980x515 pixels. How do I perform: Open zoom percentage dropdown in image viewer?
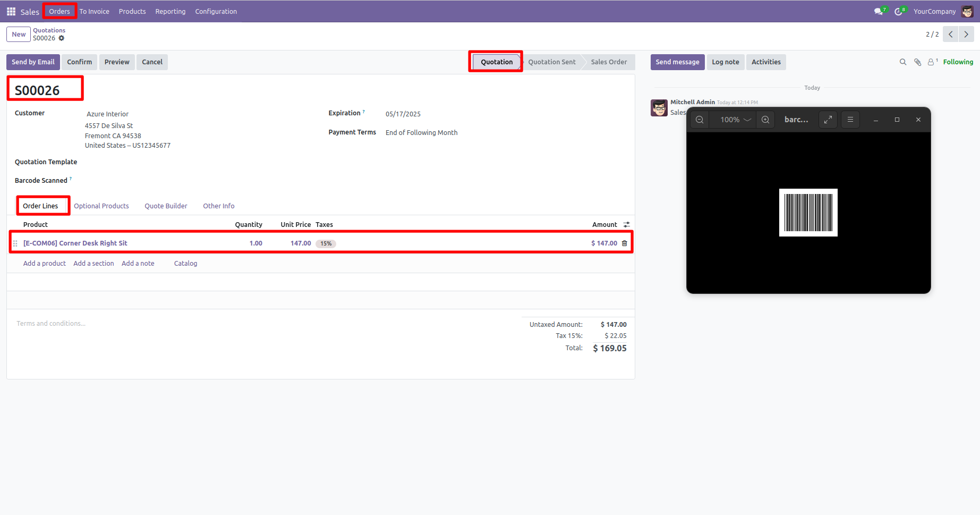(735, 120)
